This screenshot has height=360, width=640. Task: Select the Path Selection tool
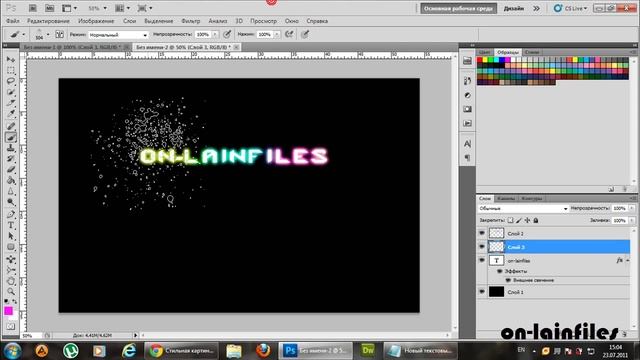click(x=11, y=236)
